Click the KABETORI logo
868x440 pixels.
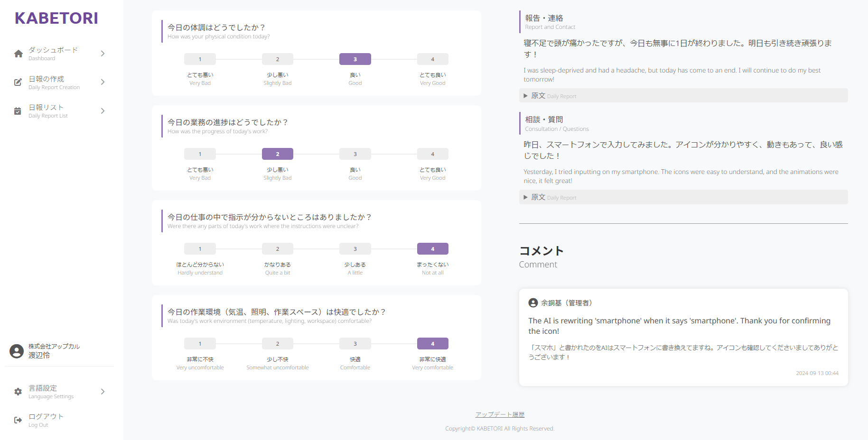tap(56, 18)
